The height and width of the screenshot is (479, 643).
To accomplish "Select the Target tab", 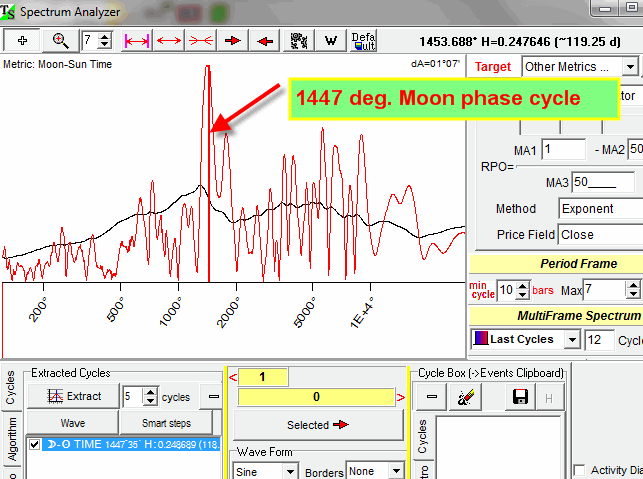I will pos(492,67).
